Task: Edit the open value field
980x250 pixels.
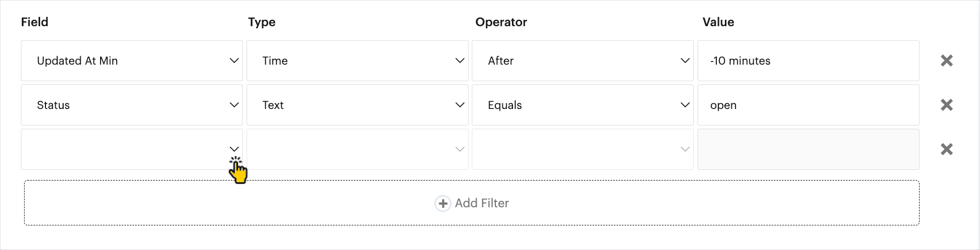Action: coord(808,105)
